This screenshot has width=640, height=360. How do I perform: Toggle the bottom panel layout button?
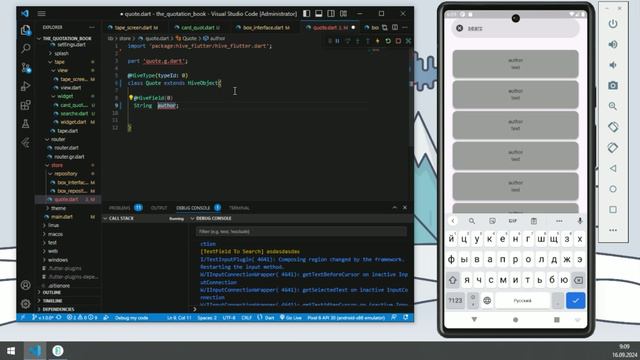[319, 13]
